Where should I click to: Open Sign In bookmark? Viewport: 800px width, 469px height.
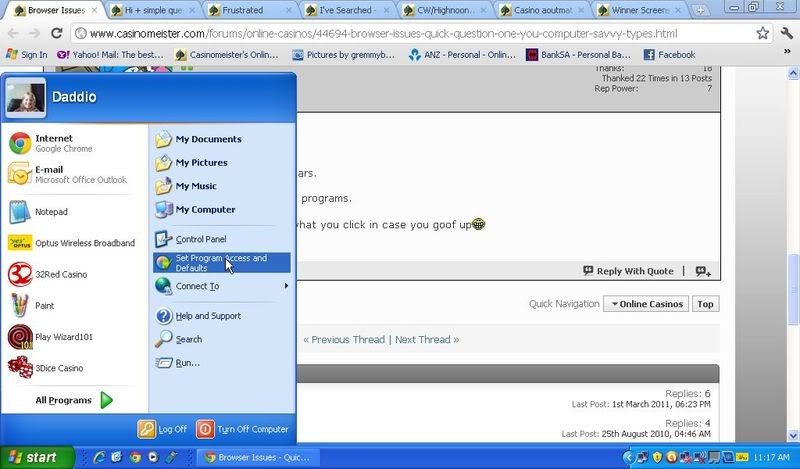tap(27, 55)
